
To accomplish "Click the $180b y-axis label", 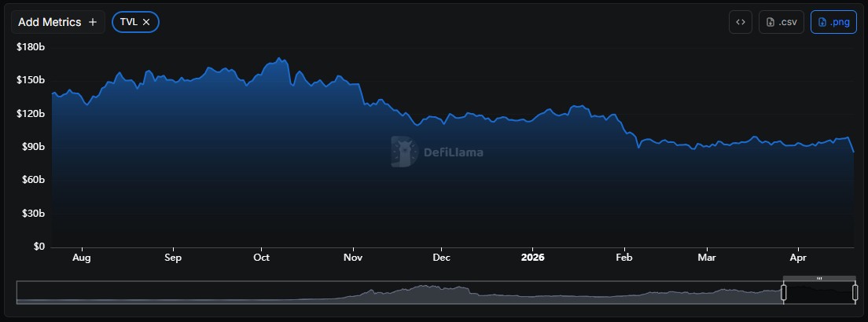I will [31, 47].
